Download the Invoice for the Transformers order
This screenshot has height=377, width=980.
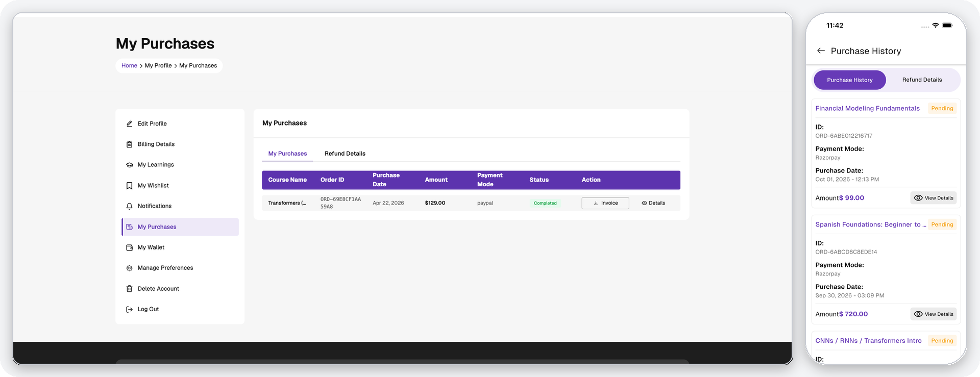tap(605, 203)
